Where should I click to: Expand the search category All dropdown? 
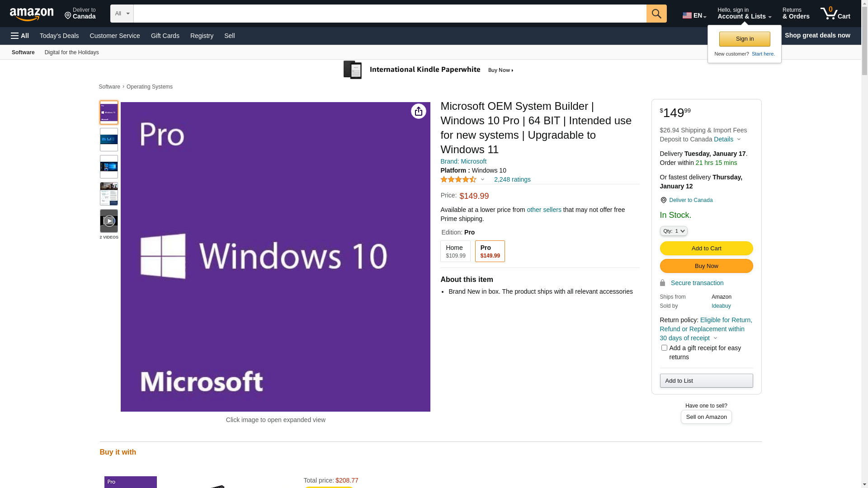pyautogui.click(x=122, y=14)
